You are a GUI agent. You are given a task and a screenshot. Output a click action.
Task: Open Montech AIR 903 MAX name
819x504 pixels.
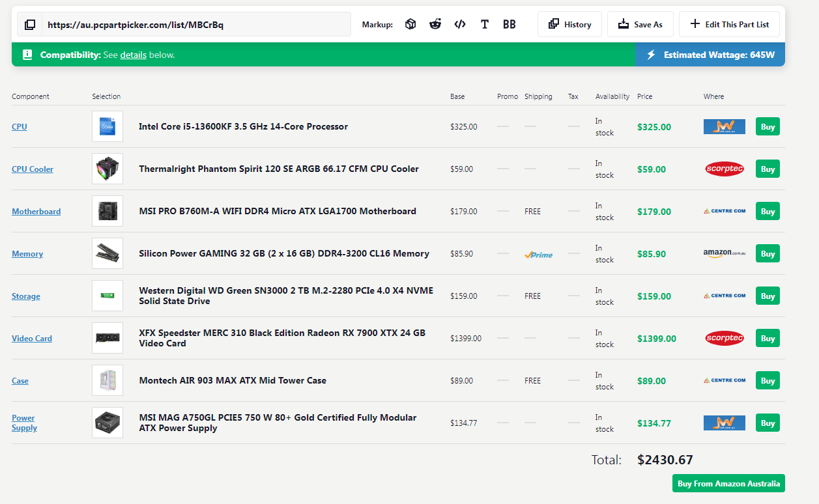point(233,380)
